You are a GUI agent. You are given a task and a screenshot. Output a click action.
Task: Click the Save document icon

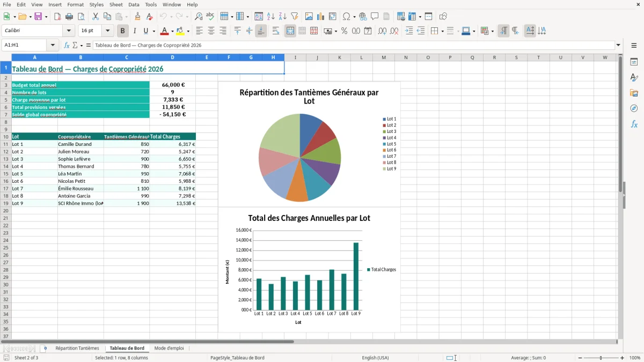tap(38, 17)
